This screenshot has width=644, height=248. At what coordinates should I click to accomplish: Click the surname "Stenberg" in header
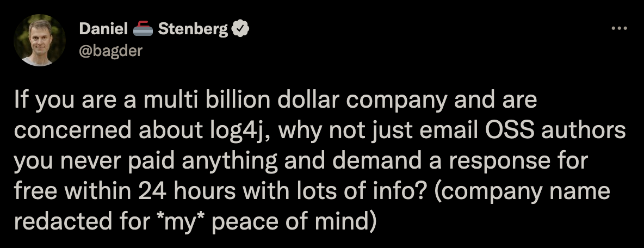[193, 29]
